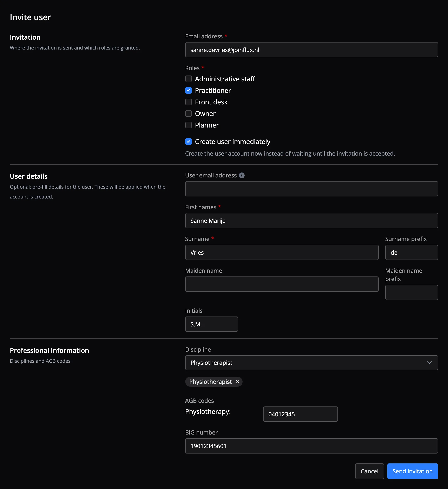Click the Surname field containing Vries
Screen dimensions: 448x489
pyautogui.click(x=282, y=252)
